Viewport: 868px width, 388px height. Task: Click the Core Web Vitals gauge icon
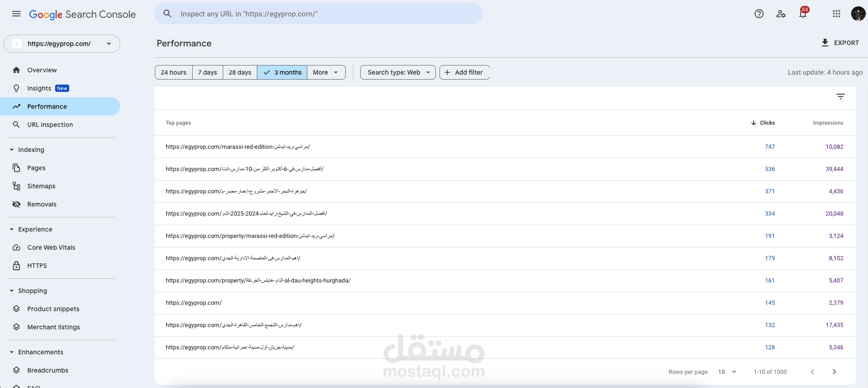click(x=16, y=247)
